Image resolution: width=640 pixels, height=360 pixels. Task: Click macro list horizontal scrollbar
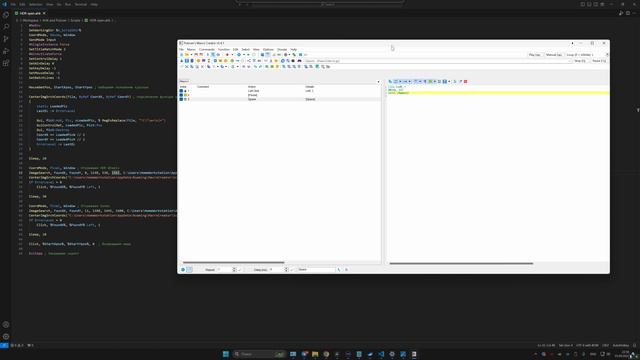(233, 263)
